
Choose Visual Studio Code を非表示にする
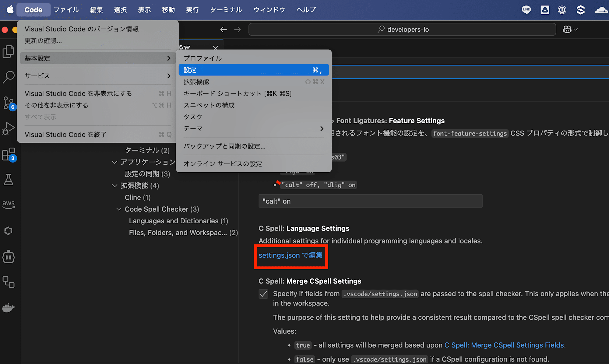tap(98, 93)
